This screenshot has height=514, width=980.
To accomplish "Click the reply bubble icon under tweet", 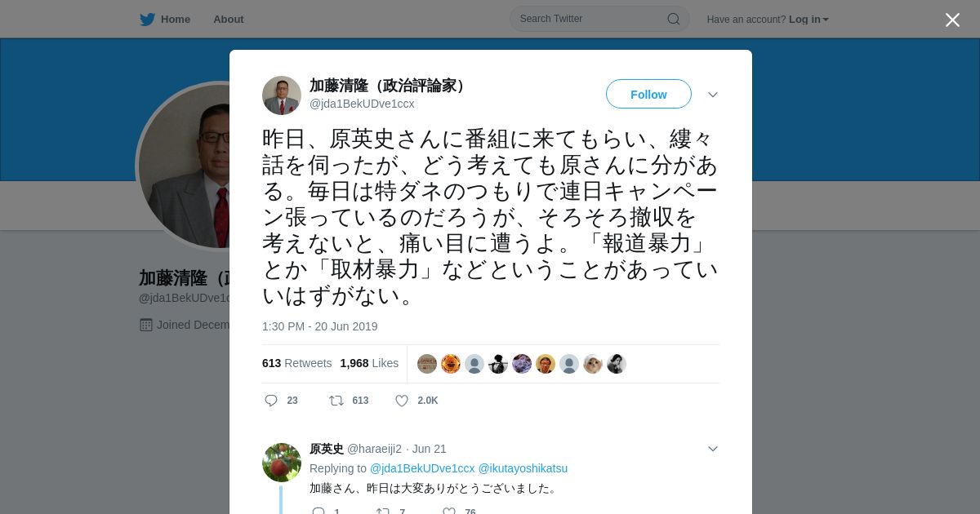I will click(x=271, y=401).
